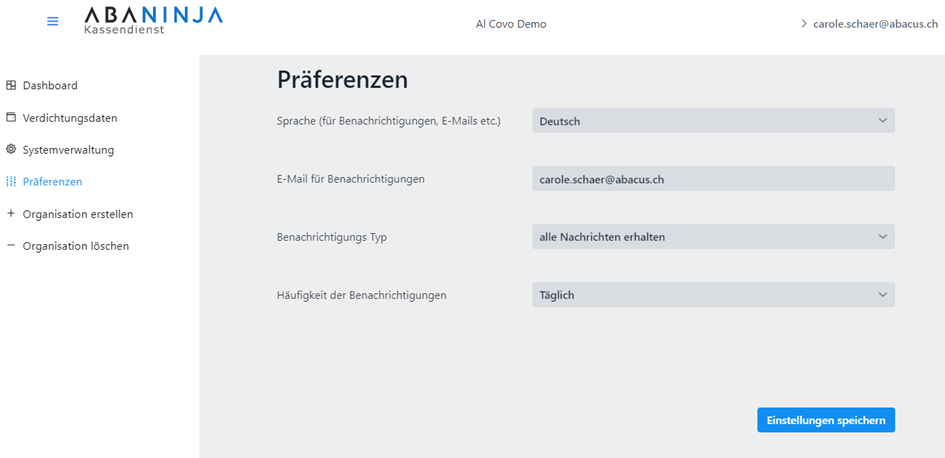The width and height of the screenshot is (945, 458).
Task: Select Organisation löschen menu entry
Action: click(x=76, y=246)
